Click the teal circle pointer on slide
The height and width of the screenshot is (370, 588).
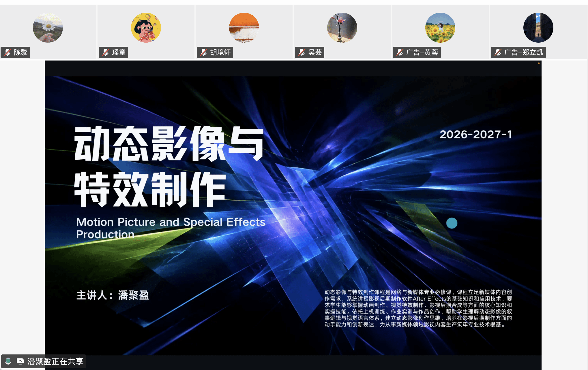point(452,223)
